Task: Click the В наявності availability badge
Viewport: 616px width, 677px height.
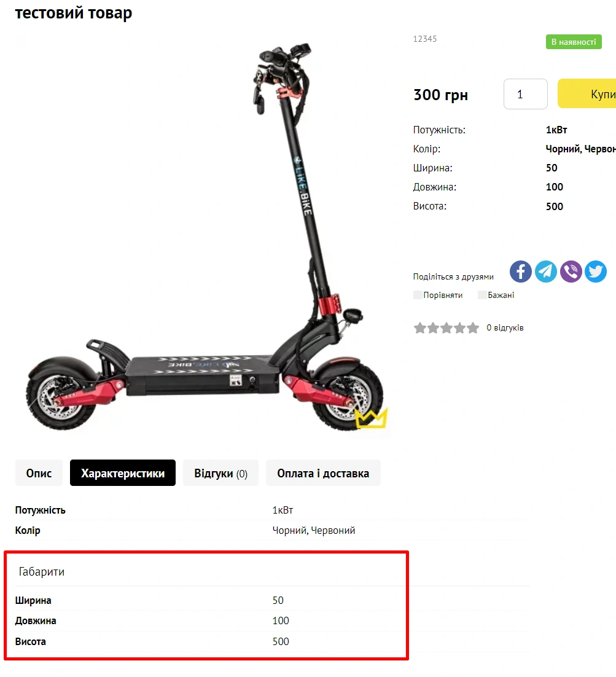Action: (x=574, y=42)
